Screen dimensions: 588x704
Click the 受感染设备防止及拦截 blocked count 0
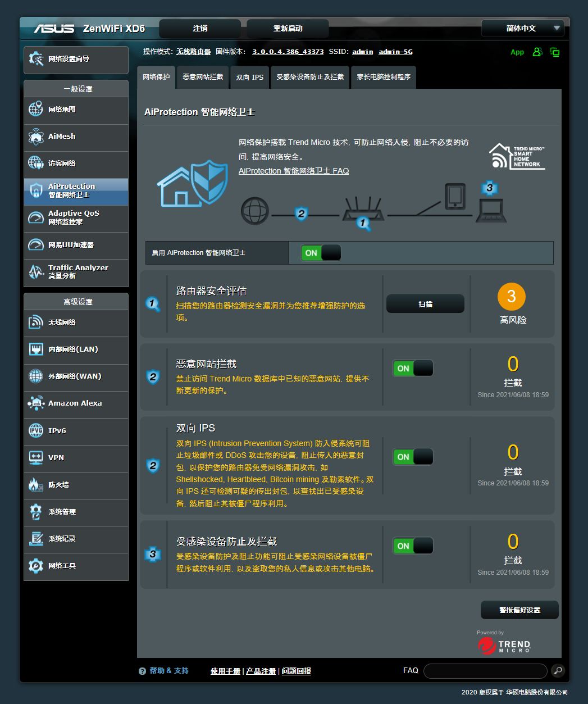(513, 542)
